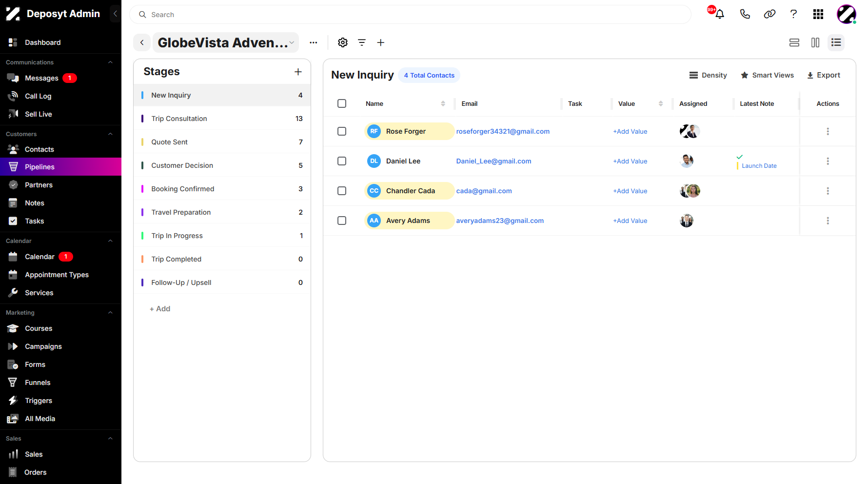Image resolution: width=868 pixels, height=484 pixels.
Task: Collapse the Customers section
Action: point(110,134)
